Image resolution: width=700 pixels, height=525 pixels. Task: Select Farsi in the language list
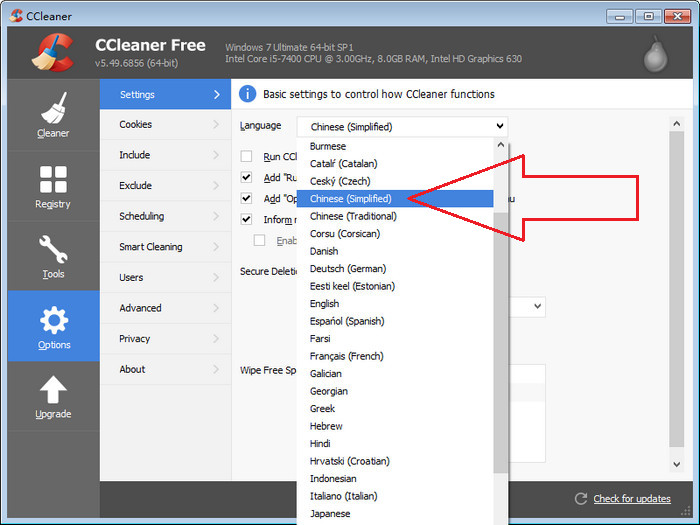(395, 339)
